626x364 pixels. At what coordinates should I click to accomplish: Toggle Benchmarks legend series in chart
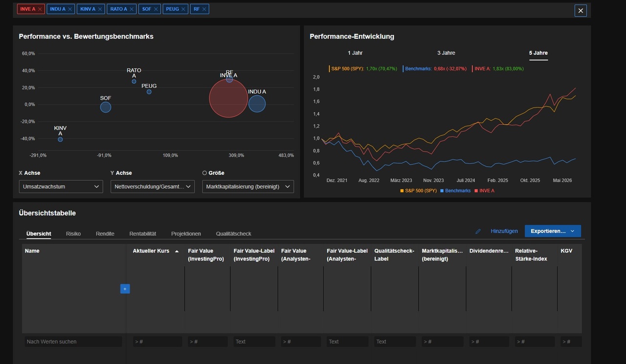click(455, 191)
